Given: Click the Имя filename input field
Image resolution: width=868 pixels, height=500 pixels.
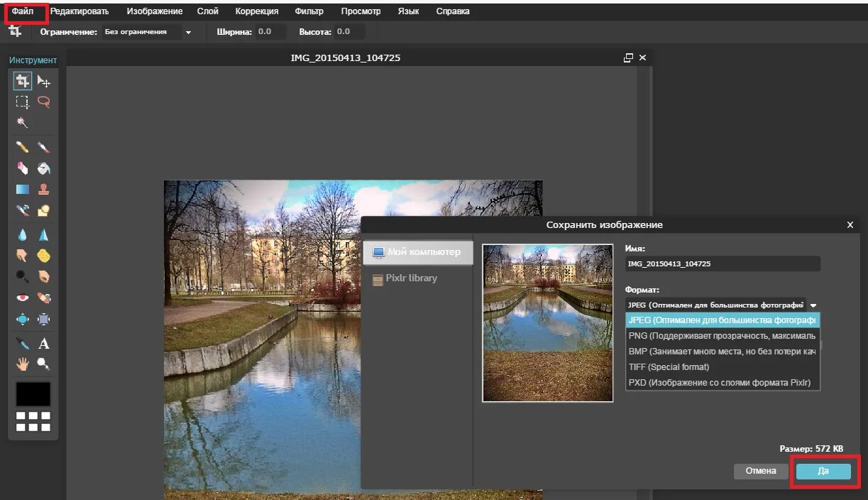Looking at the screenshot, I should point(723,263).
